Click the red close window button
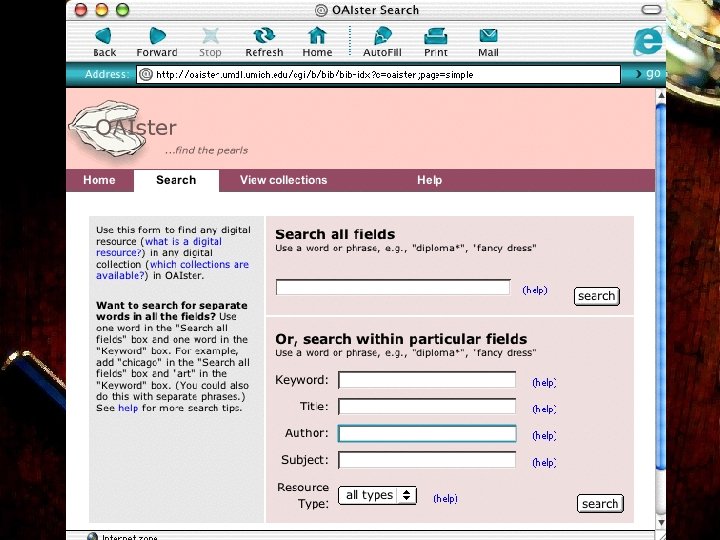The width and height of the screenshot is (720, 540). pyautogui.click(x=81, y=10)
